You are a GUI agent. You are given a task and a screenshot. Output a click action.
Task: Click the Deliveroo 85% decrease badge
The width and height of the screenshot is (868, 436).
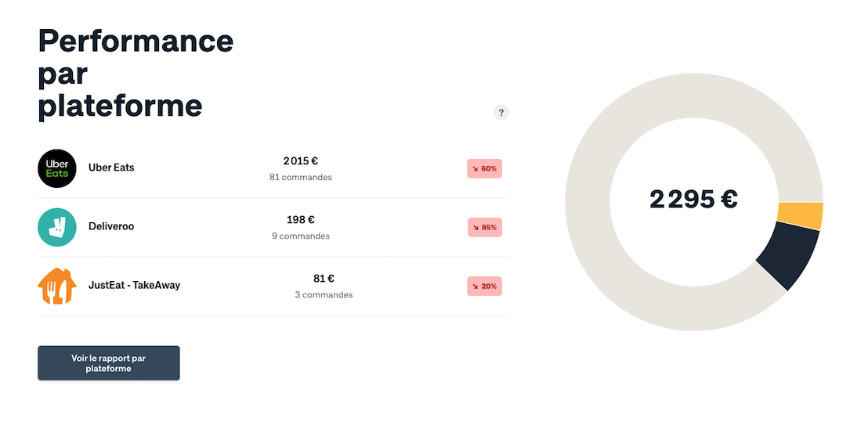click(x=484, y=227)
